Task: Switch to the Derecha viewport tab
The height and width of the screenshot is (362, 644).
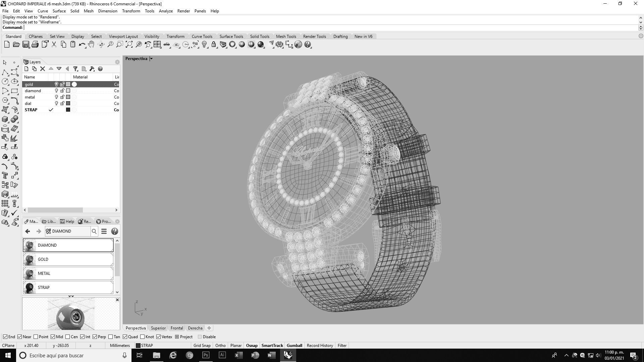Action: click(x=195, y=328)
